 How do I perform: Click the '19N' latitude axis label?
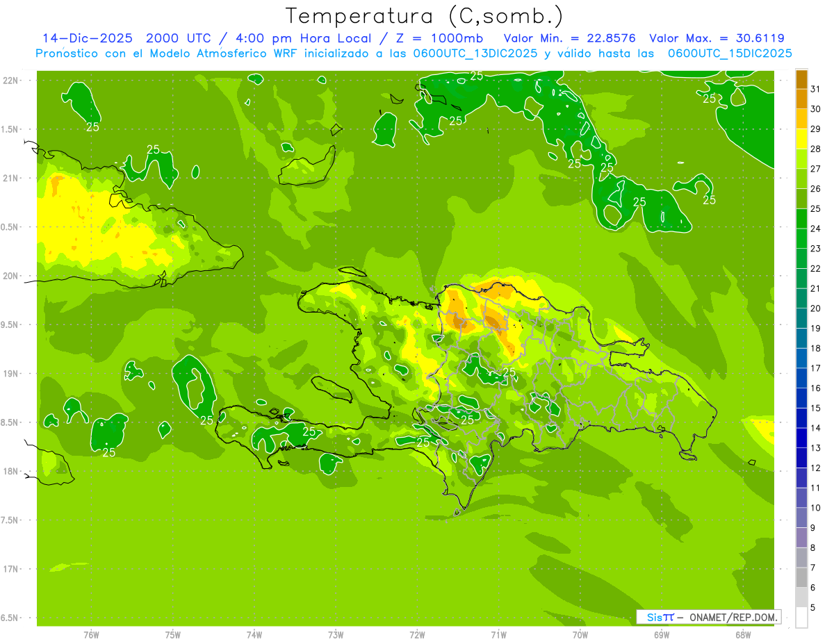[10, 374]
